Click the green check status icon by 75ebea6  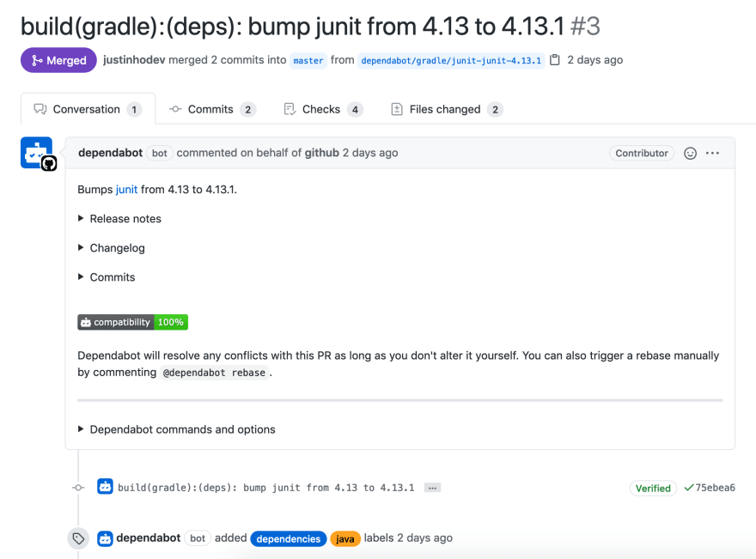point(688,488)
